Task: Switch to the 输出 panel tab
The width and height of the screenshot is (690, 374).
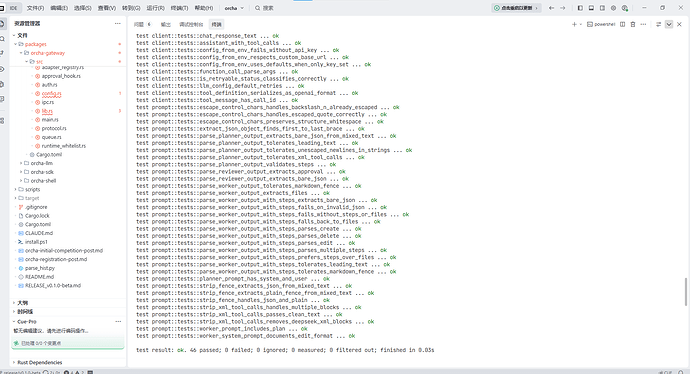Action: 165,24
